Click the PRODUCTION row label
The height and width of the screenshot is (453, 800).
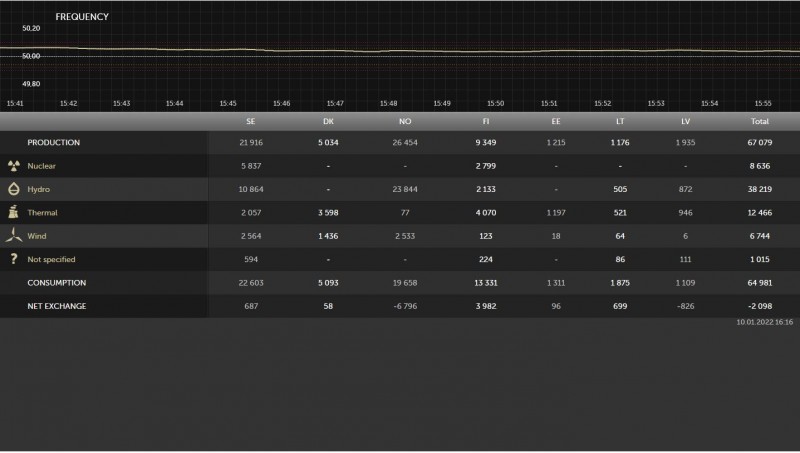[53, 143]
